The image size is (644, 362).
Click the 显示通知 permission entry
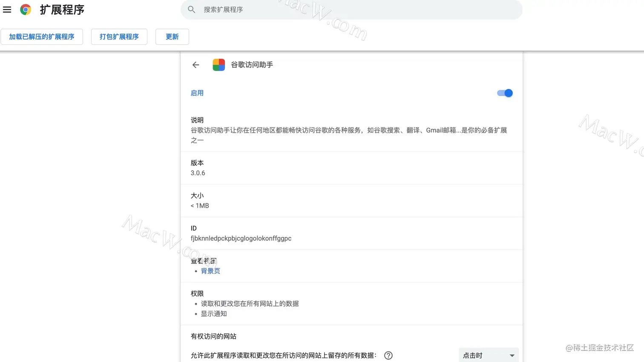214,314
